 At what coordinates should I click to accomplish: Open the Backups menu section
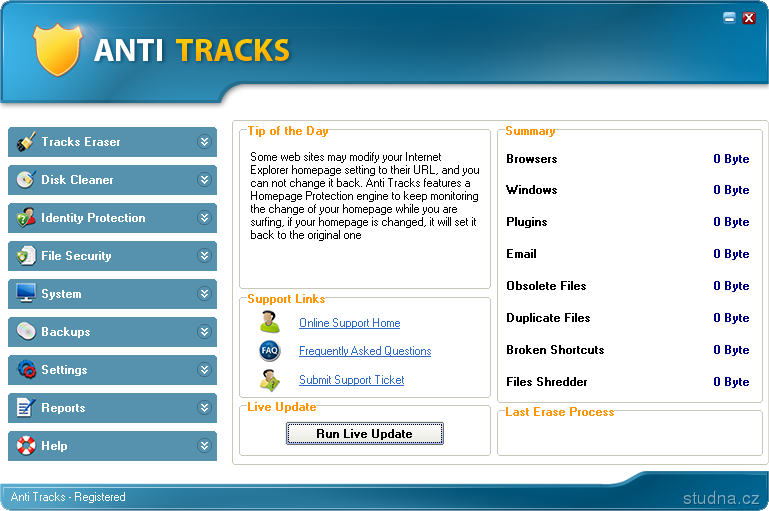pos(112,332)
